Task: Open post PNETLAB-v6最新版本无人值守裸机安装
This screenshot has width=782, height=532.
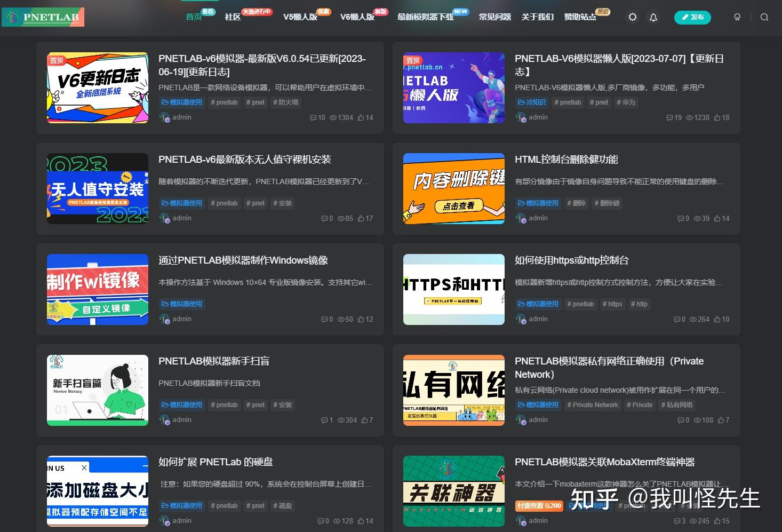Action: click(245, 160)
